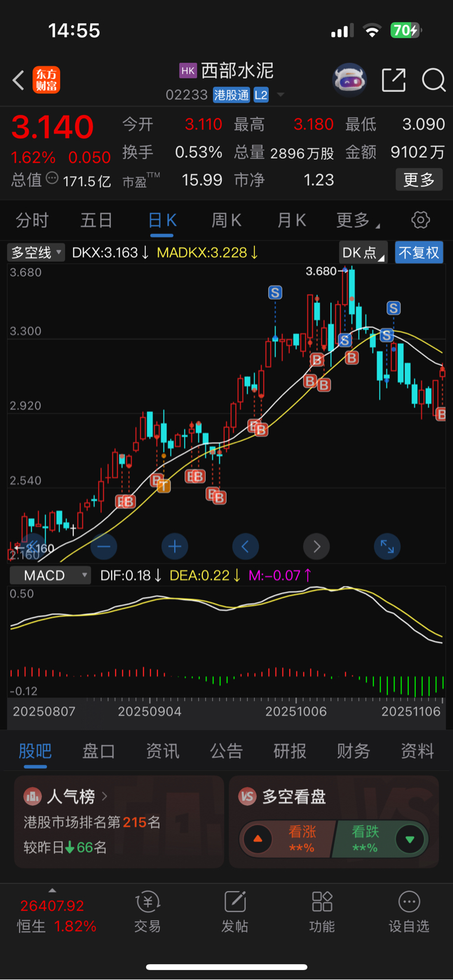Tap the L2 level badge

click(x=261, y=95)
